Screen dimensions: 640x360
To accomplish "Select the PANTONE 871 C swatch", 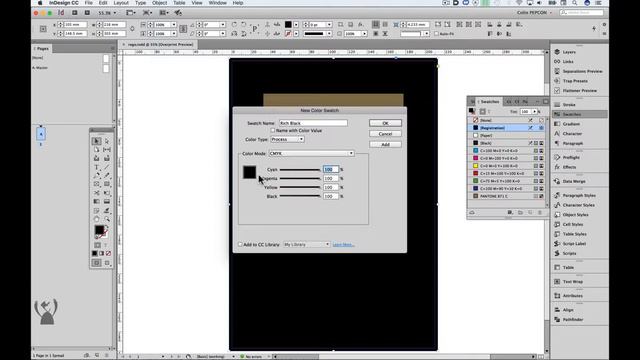I will pyautogui.click(x=507, y=196).
